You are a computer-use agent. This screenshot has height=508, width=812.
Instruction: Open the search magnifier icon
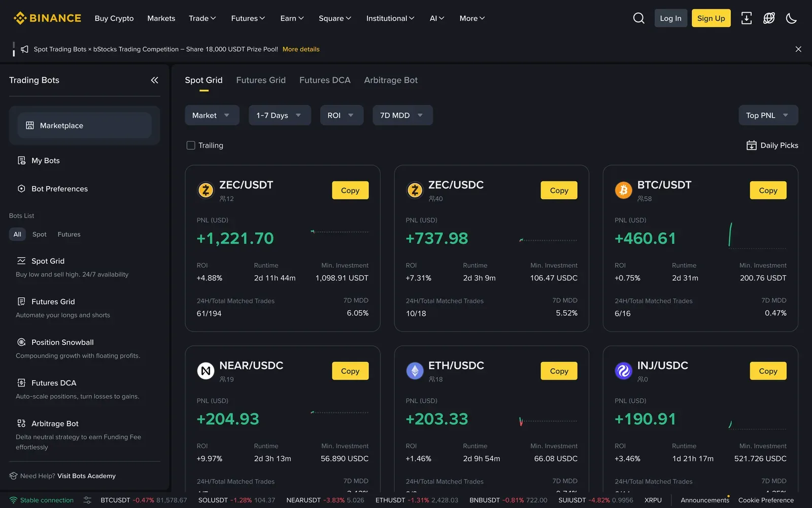(639, 18)
